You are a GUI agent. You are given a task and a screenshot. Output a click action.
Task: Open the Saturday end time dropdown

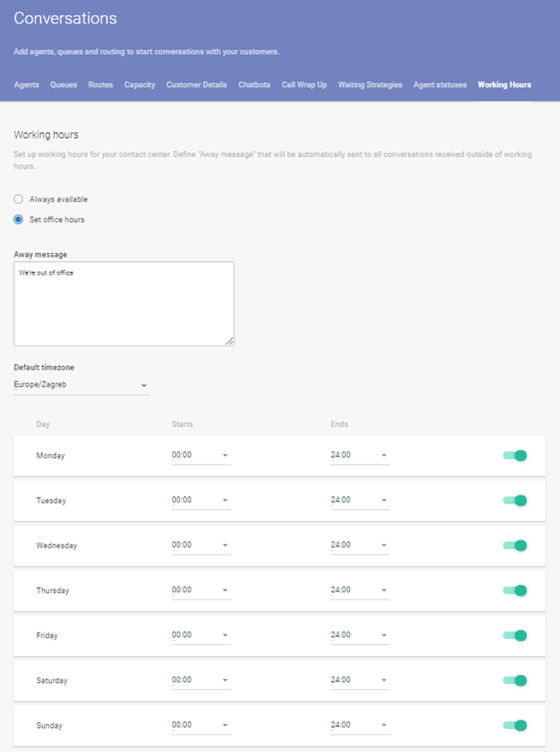(x=359, y=680)
